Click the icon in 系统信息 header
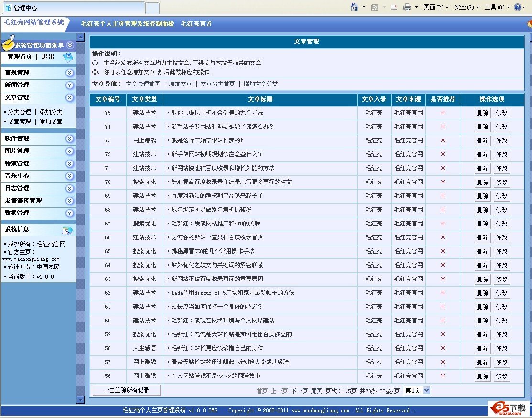 (x=67, y=230)
